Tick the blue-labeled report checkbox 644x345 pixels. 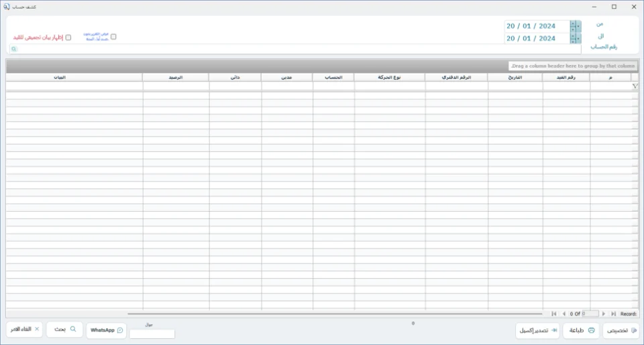click(113, 37)
